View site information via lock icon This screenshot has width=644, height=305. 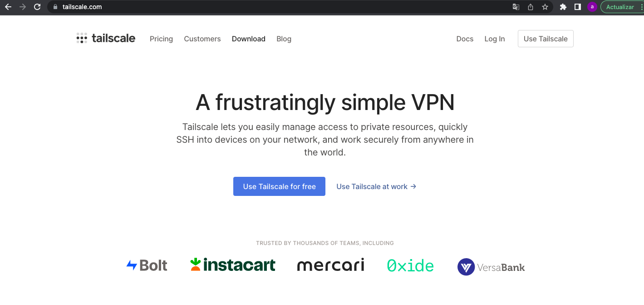click(x=55, y=7)
